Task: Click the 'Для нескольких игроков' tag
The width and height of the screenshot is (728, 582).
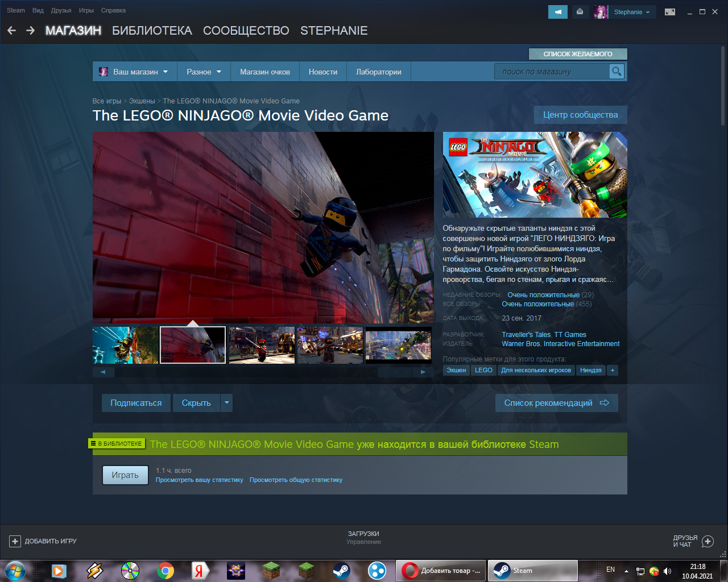Action: pos(536,370)
